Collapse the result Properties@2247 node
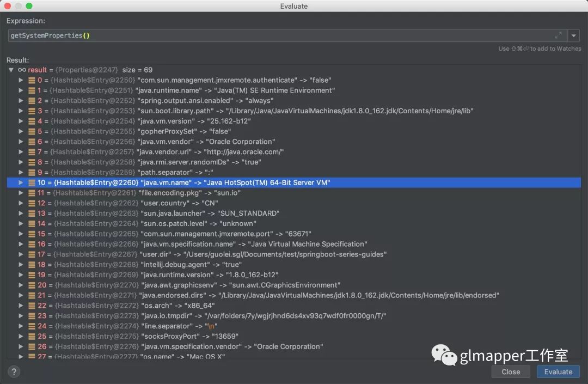588x384 pixels. (11, 70)
